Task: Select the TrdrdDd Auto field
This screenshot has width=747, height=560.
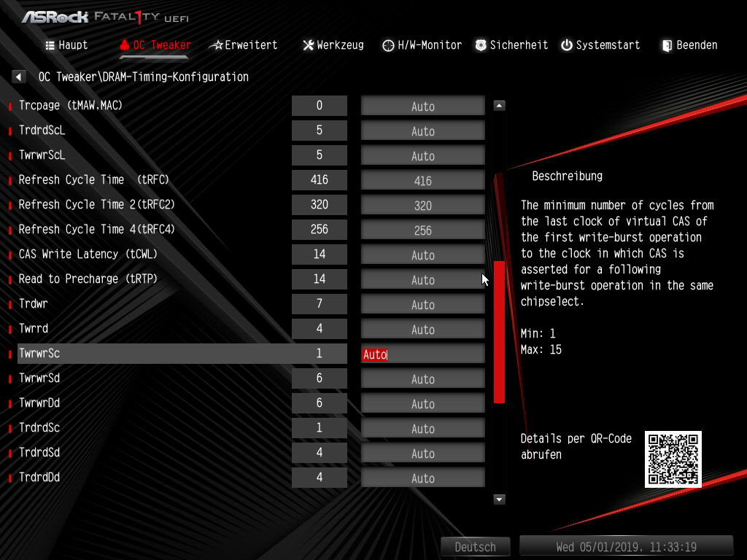Action: 422,478
